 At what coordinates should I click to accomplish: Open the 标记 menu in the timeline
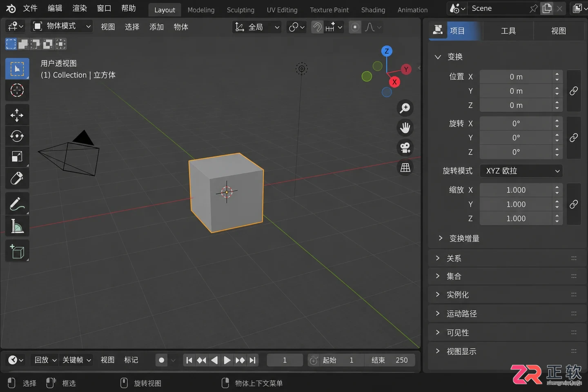tap(131, 360)
